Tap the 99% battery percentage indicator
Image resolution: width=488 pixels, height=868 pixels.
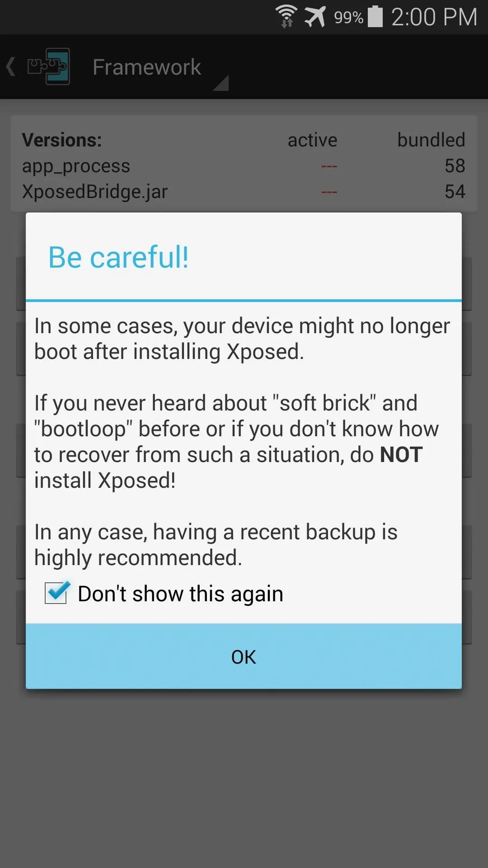348,18
